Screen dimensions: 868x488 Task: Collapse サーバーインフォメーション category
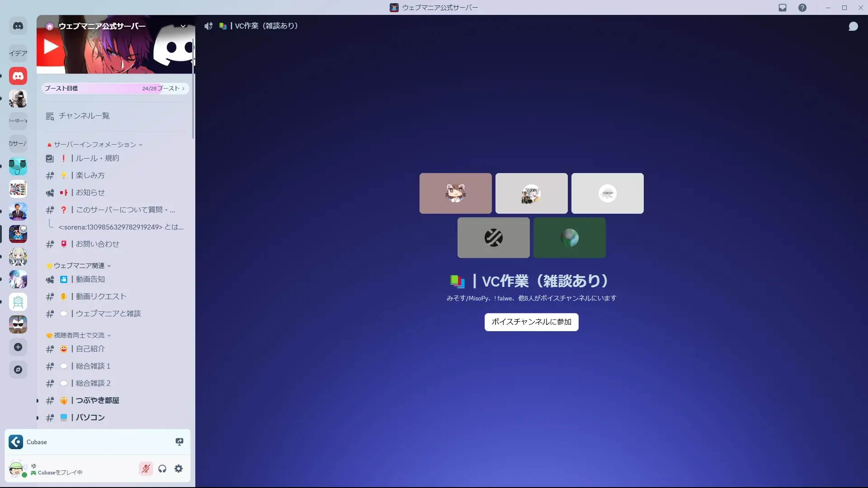95,145
